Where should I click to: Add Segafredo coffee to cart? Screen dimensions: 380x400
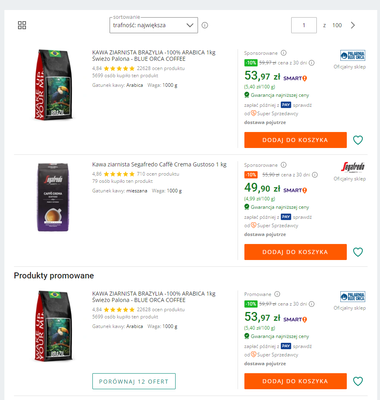(x=295, y=252)
